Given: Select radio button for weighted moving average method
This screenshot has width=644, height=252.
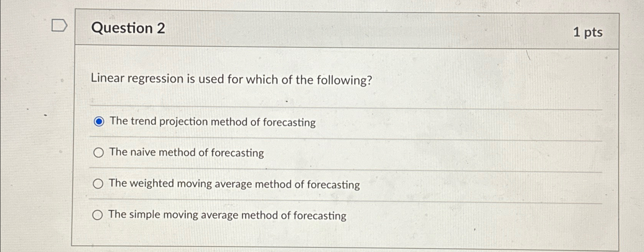Looking at the screenshot, I should [99, 184].
